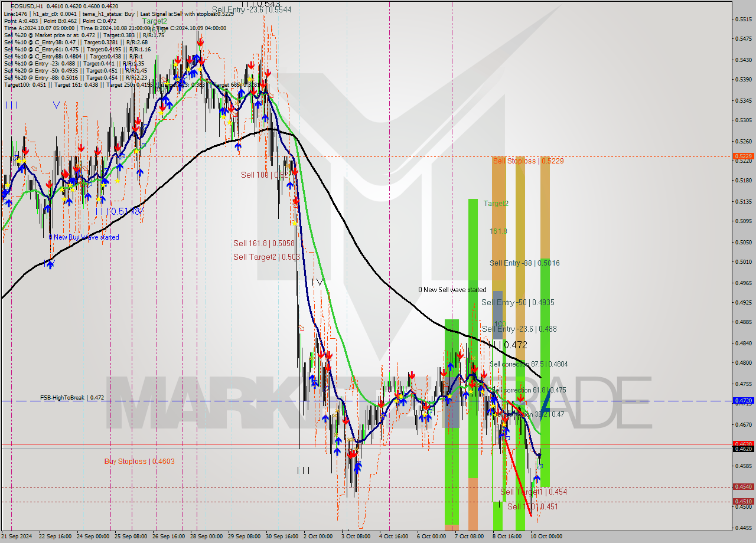Click the 0.4925 price axis label

[x=744, y=303]
